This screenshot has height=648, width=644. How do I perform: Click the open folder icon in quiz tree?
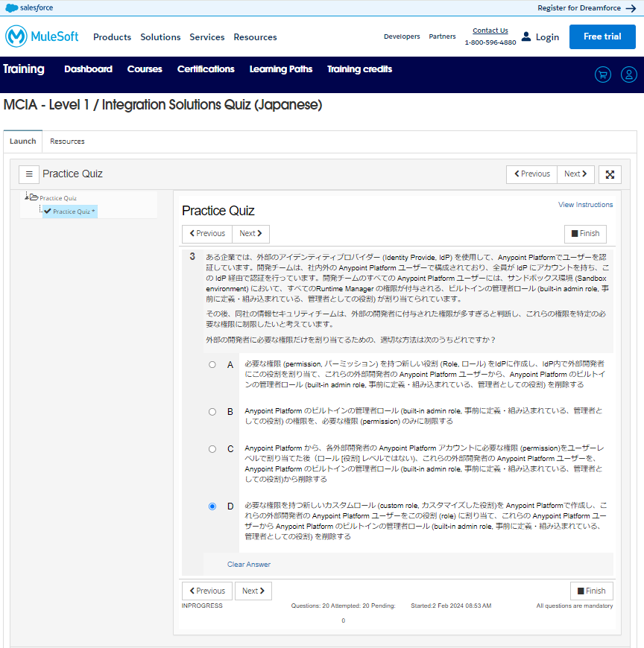[x=34, y=197]
